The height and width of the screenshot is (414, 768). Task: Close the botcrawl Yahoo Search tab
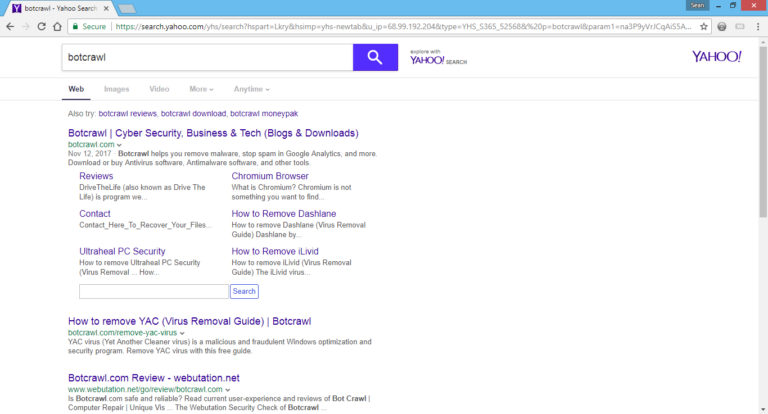coord(106,8)
